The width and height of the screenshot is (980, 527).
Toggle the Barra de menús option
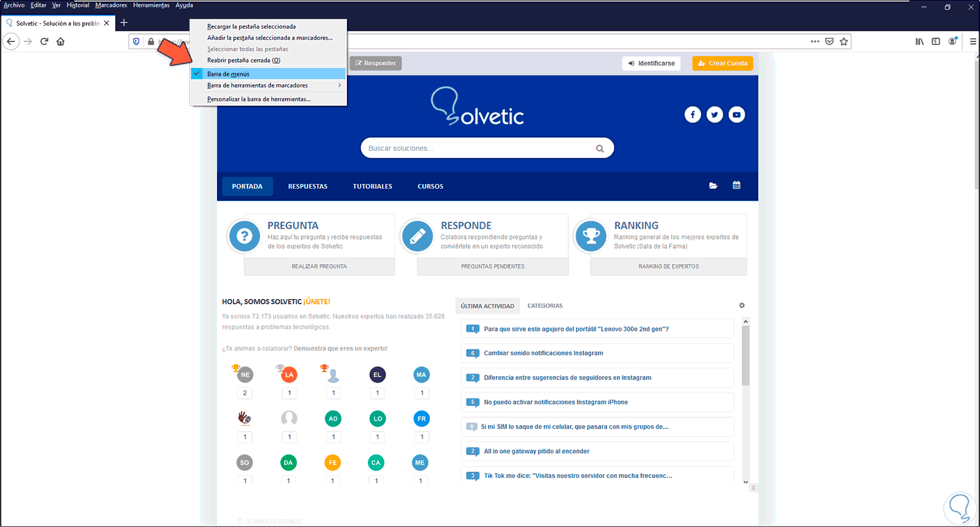268,74
